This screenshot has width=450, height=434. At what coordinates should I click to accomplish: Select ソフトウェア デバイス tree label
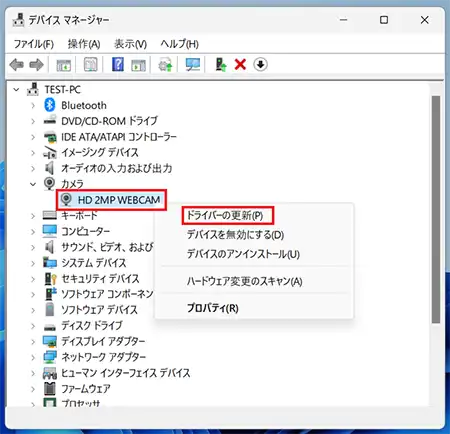coord(99,310)
